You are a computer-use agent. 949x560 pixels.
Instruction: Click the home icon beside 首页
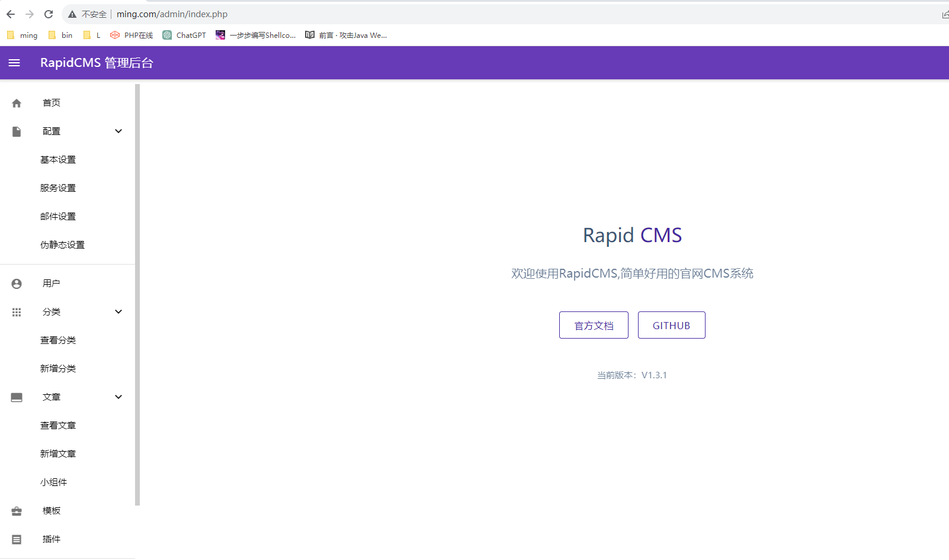[x=17, y=103]
